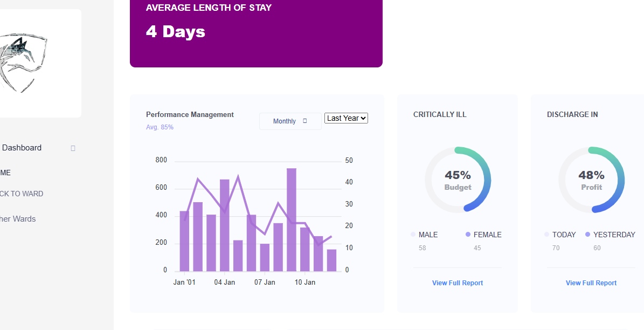This screenshot has width=644, height=330.
Task: Click the male count 58
Action: (422, 248)
